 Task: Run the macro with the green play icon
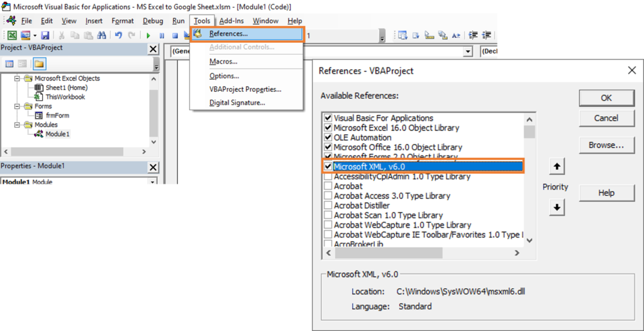point(148,36)
